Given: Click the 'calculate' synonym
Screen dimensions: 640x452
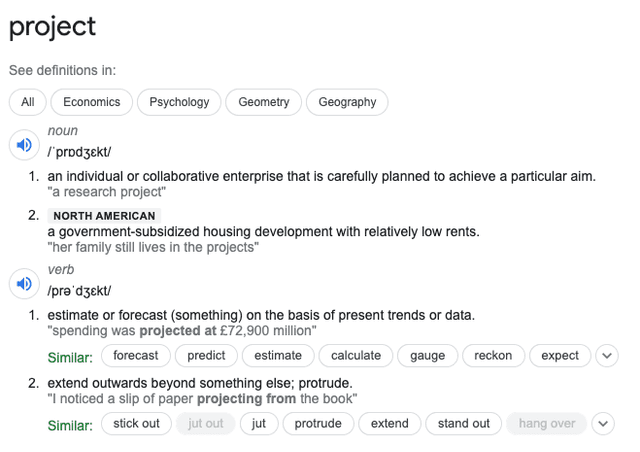Looking at the screenshot, I should tap(356, 355).
